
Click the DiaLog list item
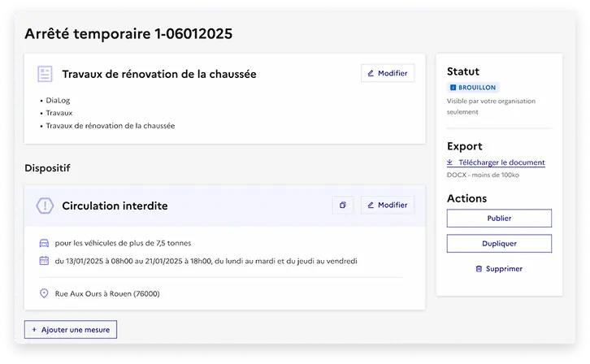pos(58,101)
